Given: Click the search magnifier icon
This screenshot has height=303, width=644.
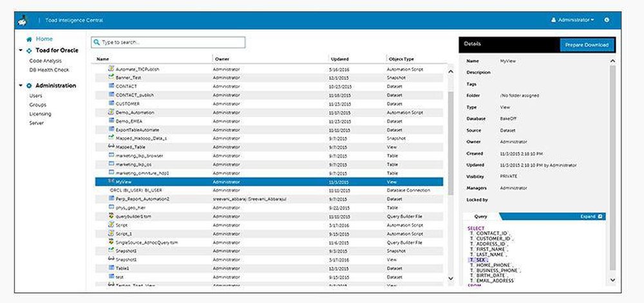Looking at the screenshot, I should pyautogui.click(x=97, y=42).
